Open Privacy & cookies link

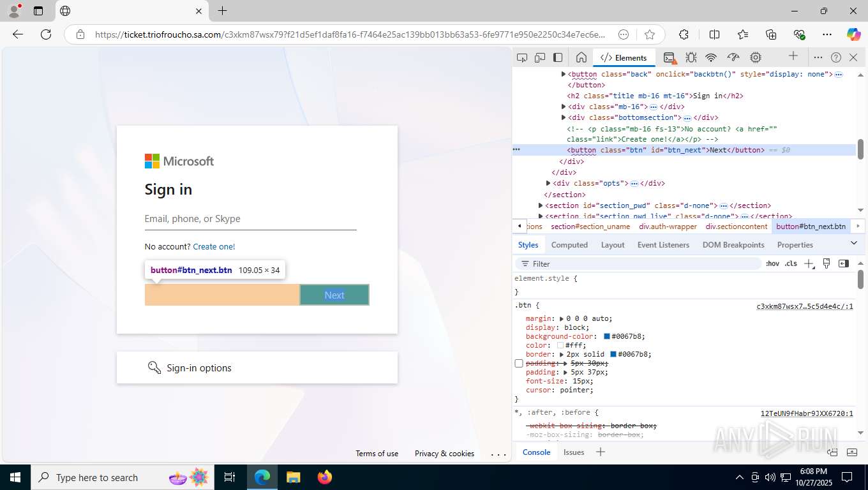pyautogui.click(x=444, y=454)
